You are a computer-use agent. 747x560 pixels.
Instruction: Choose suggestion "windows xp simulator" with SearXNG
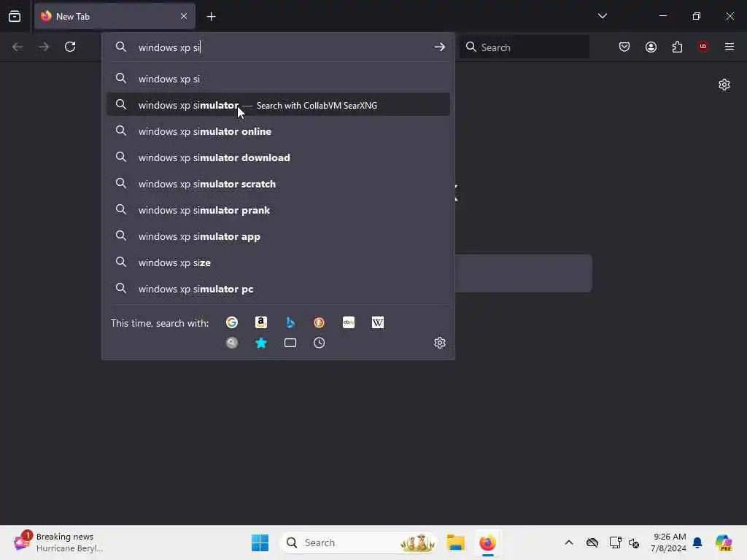(x=278, y=105)
